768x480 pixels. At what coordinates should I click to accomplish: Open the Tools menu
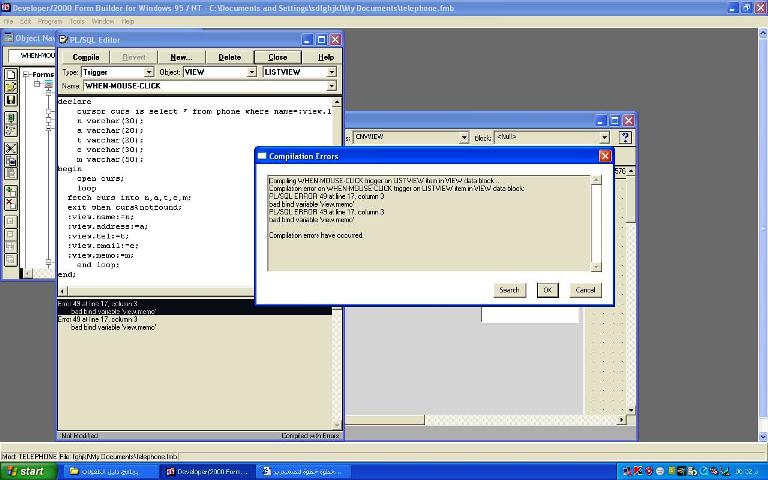pyautogui.click(x=77, y=21)
